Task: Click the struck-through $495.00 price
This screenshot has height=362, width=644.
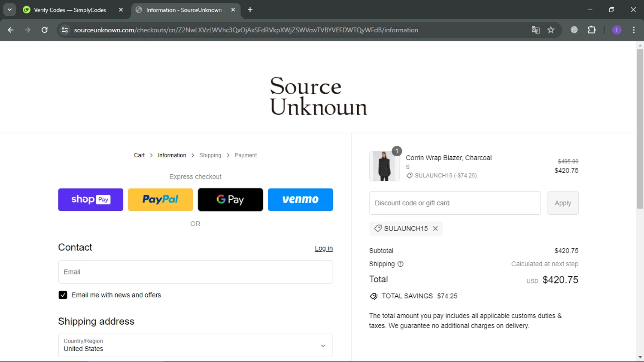Action: pos(568,161)
